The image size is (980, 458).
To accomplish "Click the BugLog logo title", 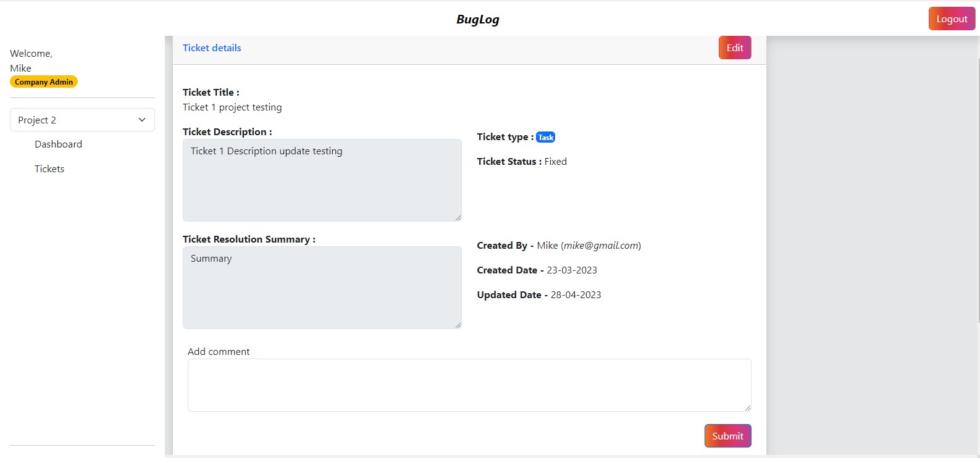I will click(477, 19).
